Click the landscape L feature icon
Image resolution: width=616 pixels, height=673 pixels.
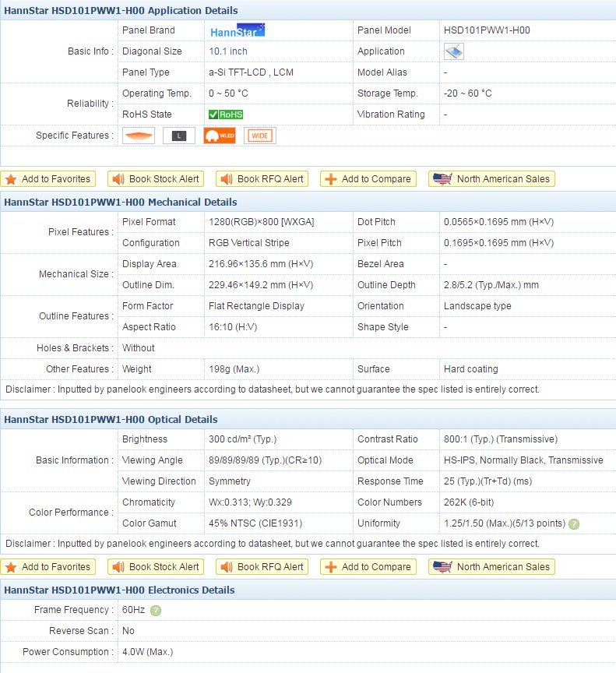(x=179, y=136)
